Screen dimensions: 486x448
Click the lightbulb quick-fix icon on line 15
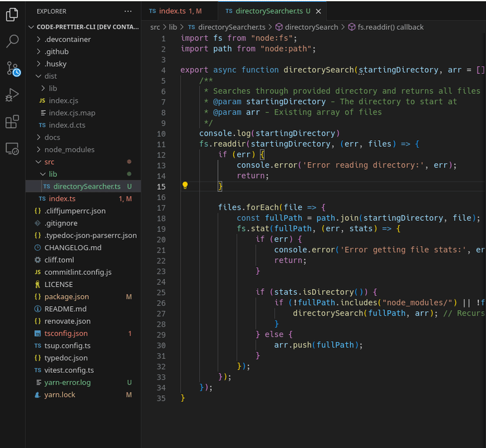(x=185, y=186)
